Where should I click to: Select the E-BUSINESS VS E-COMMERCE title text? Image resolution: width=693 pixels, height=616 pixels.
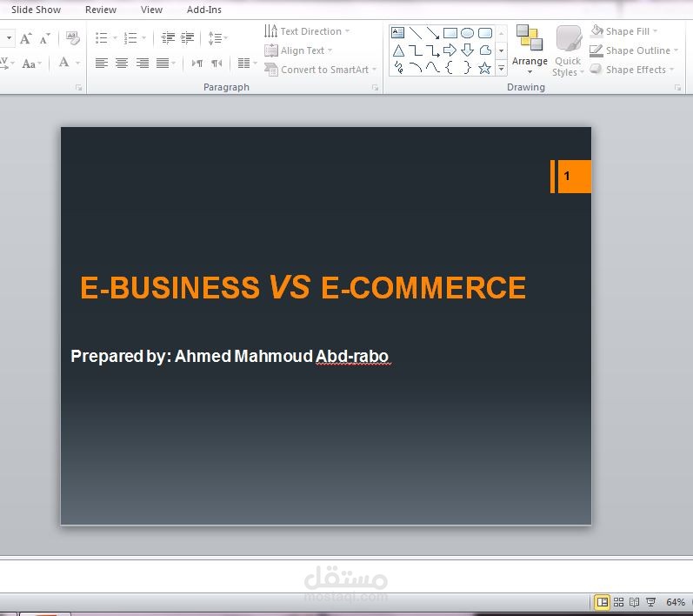pos(303,287)
